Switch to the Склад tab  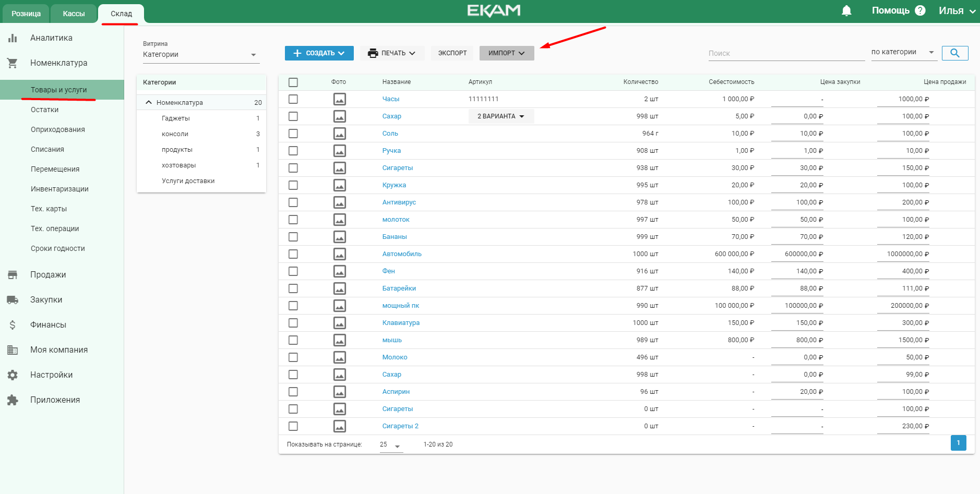pyautogui.click(x=121, y=14)
